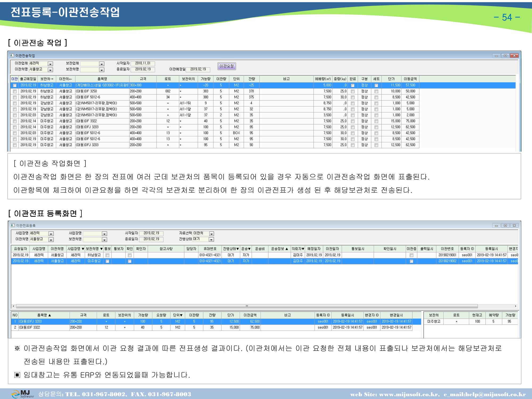Close the 이관전표등록 window

514,226
